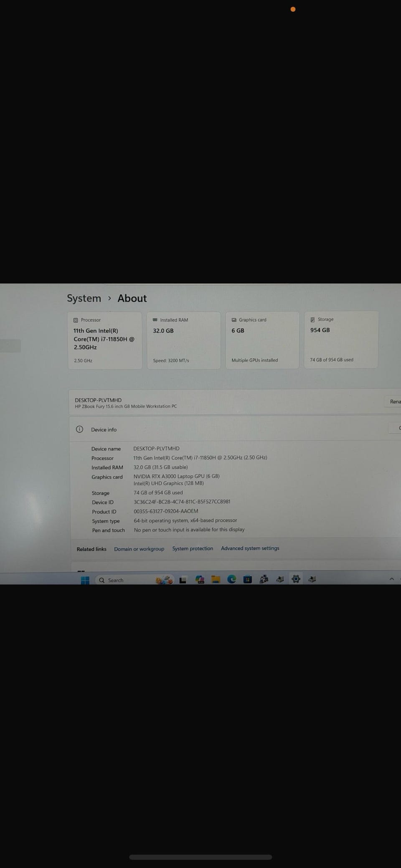This screenshot has width=401, height=868.
Task: Open the Storage summary card
Action: pos(341,340)
